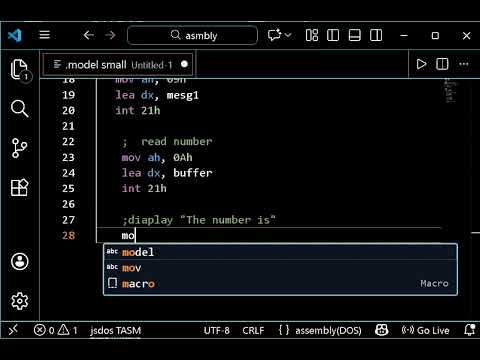This screenshot has width=480, height=360.
Task: Open the Copilot chat icon
Action: [x=274, y=35]
